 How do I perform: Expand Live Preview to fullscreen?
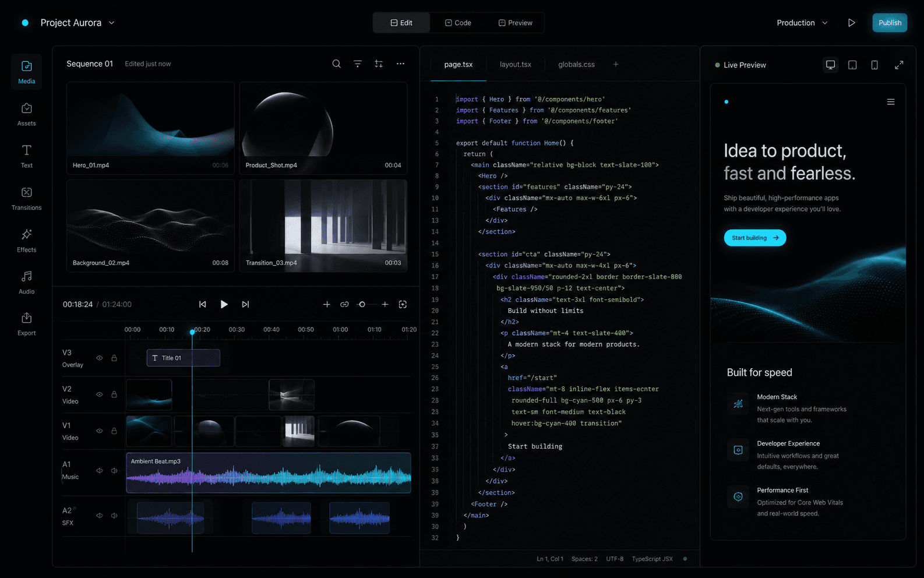click(899, 65)
